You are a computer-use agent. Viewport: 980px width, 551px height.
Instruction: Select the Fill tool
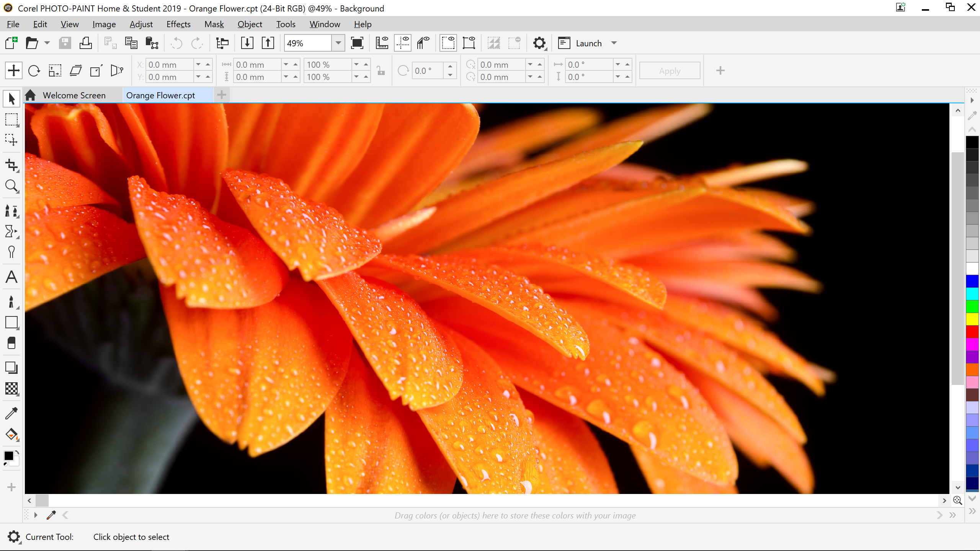coord(11,434)
